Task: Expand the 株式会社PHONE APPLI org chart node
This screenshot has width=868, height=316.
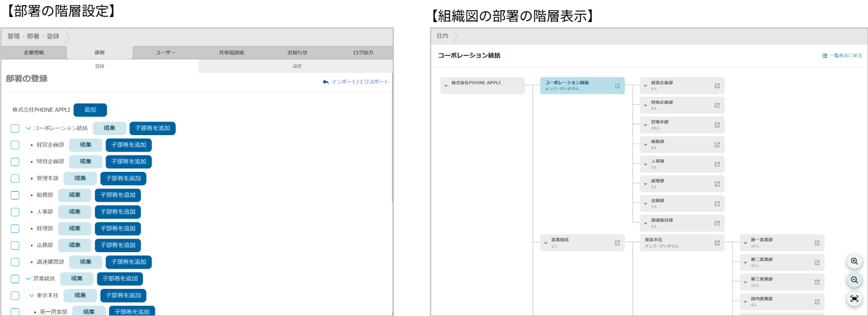Action: 446,85
